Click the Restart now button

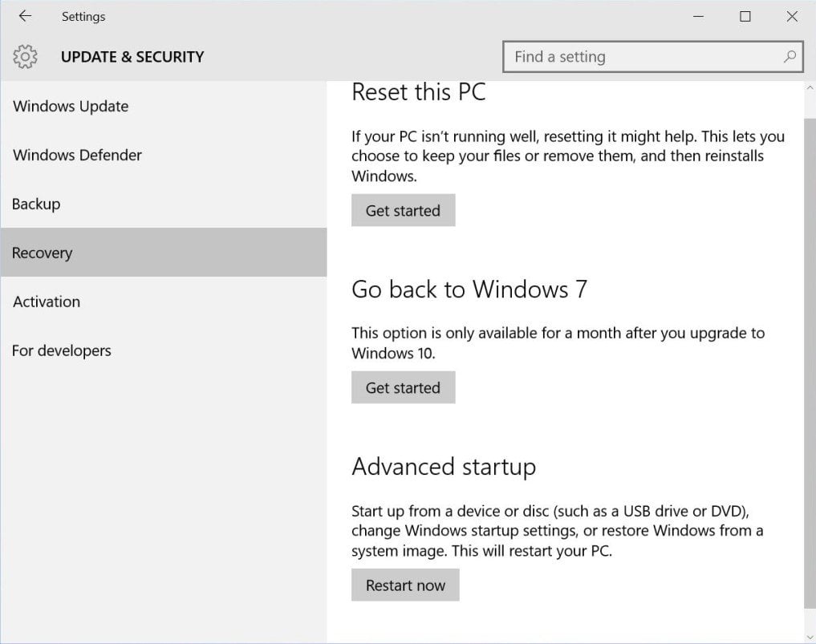[405, 585]
